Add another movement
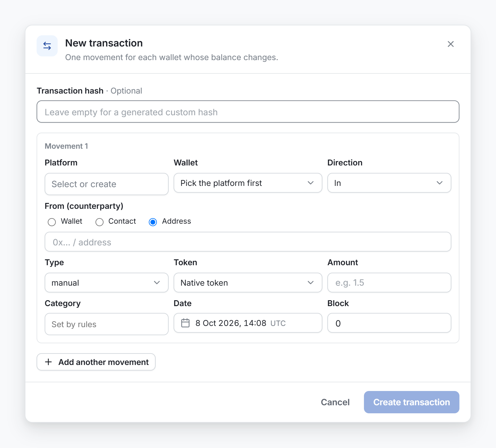This screenshot has width=496, height=448. pyautogui.click(x=96, y=362)
